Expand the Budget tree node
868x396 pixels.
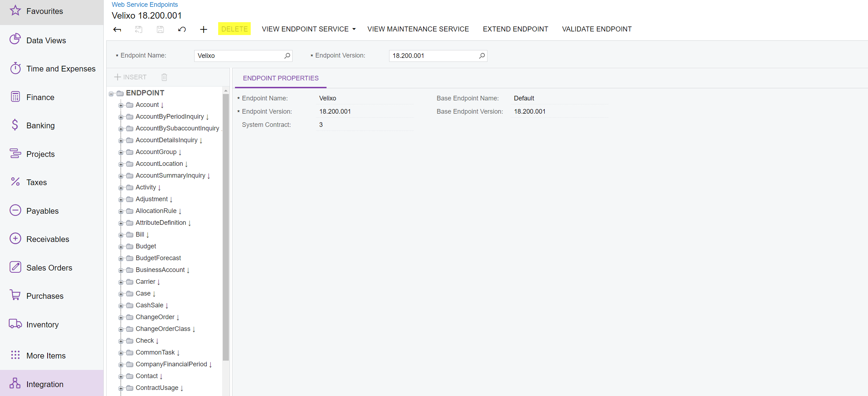point(121,247)
